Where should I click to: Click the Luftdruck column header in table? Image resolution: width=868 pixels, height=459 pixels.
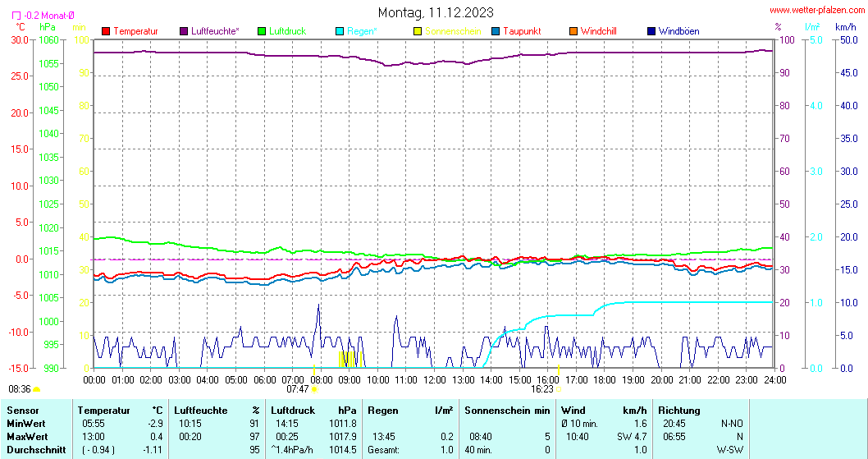click(x=292, y=411)
